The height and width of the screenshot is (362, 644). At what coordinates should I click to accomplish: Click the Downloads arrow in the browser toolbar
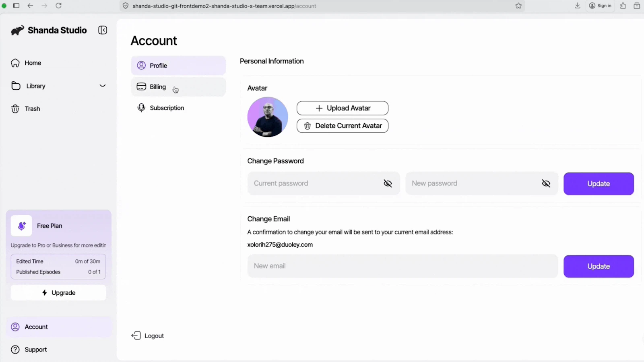click(578, 6)
